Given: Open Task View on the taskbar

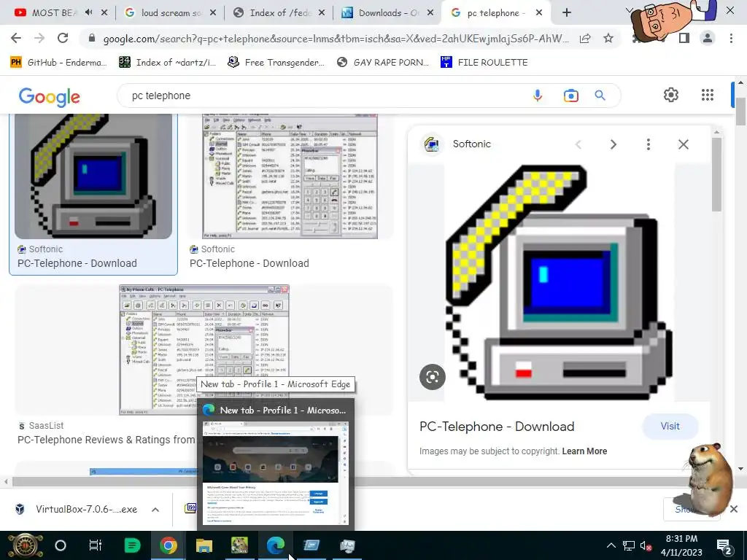Looking at the screenshot, I should point(96,545).
